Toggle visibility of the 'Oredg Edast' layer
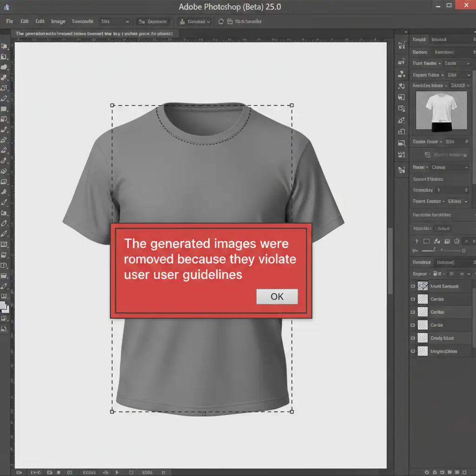Viewport: 476px width, 476px height. tap(413, 338)
